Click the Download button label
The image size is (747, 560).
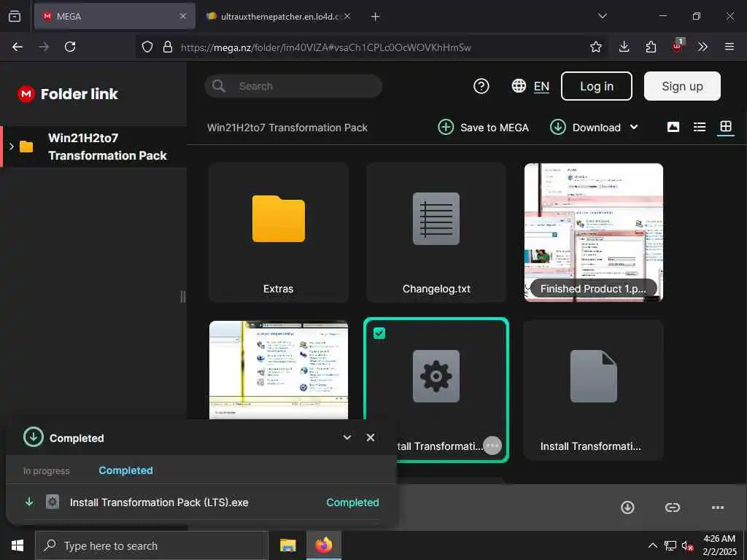(597, 128)
